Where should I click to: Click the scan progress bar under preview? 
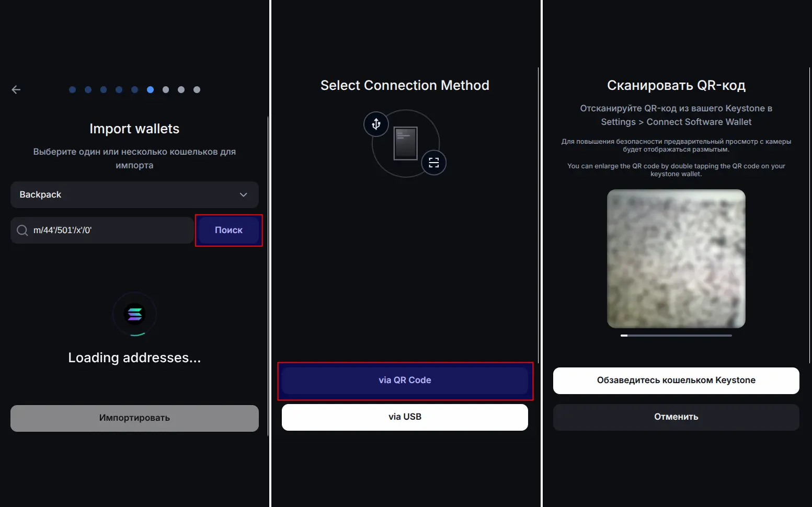tap(676, 336)
